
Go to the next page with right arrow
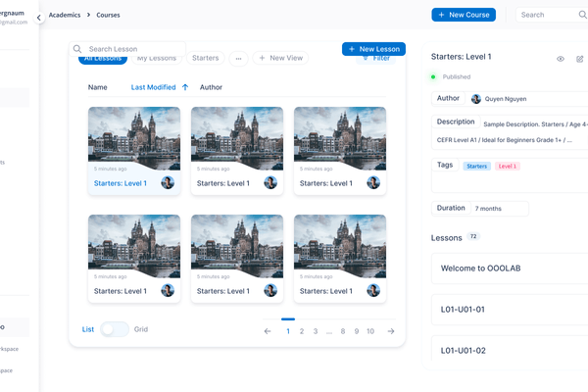(391, 331)
